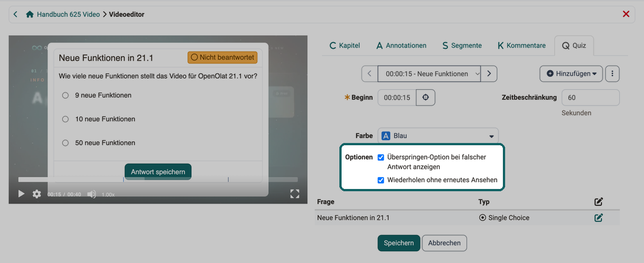
Task: Click Antwort speichern in the quiz
Action: click(158, 172)
